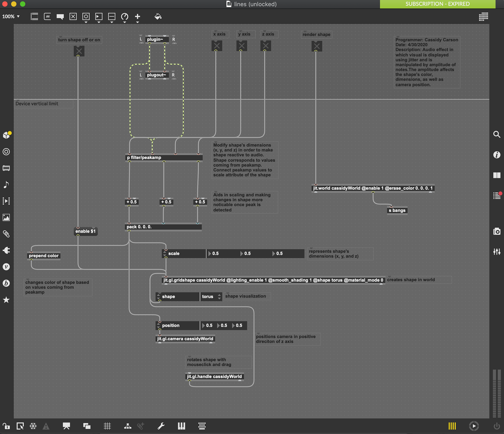
Task: Click the search magnifier icon
Action: [x=497, y=134]
